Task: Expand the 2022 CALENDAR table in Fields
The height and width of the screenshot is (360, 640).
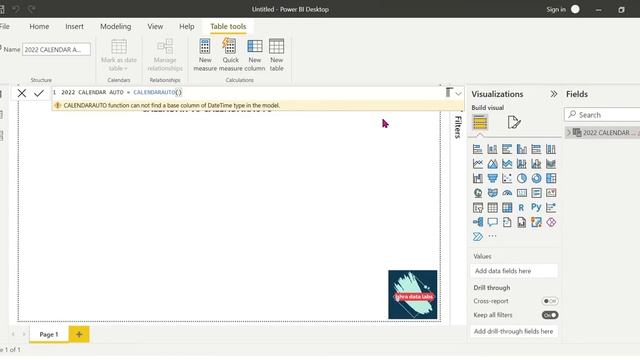Action: click(x=569, y=133)
